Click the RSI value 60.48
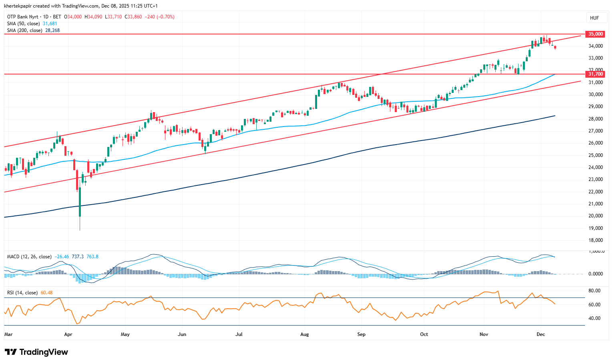 coord(46,293)
